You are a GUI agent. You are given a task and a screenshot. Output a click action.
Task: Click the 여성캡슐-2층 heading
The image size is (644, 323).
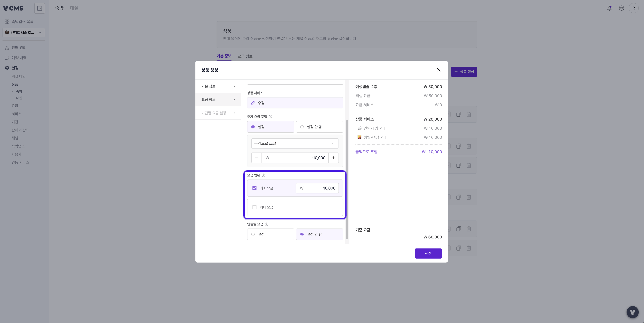(x=366, y=87)
